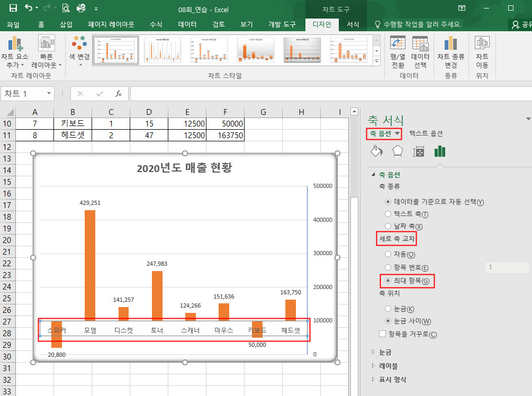
Task: Apply the dark gray background chart style
Action: 302,50
